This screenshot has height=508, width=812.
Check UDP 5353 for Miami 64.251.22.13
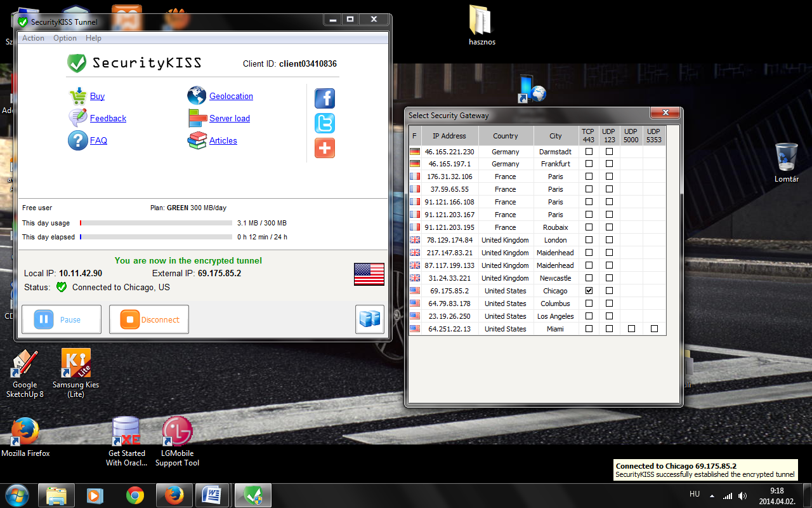pos(654,329)
